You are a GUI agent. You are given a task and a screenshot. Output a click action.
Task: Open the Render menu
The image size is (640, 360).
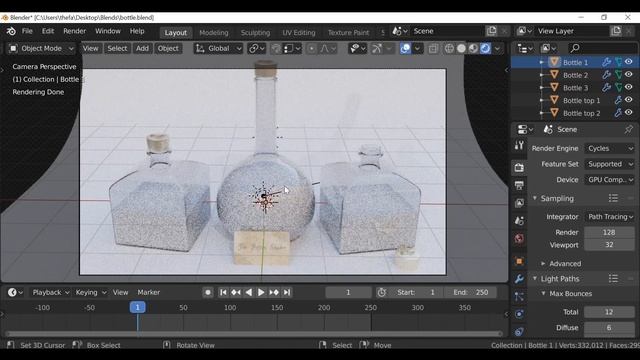tap(75, 31)
